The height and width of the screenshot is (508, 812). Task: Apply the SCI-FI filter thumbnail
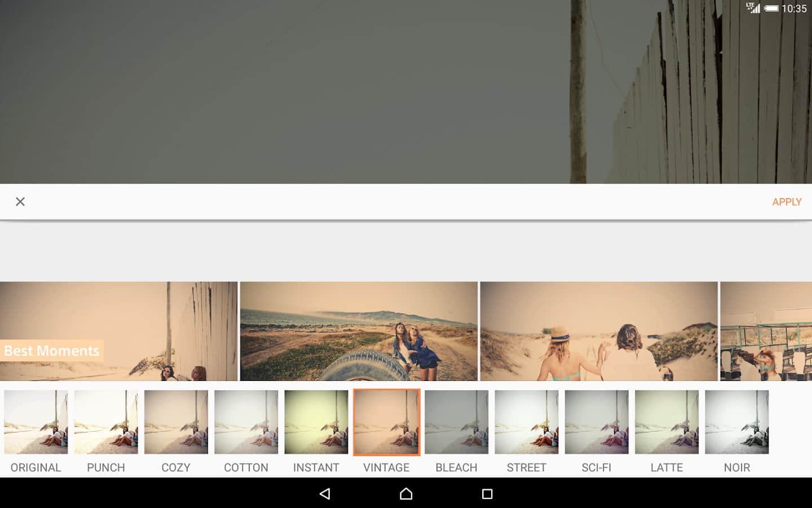pos(596,422)
